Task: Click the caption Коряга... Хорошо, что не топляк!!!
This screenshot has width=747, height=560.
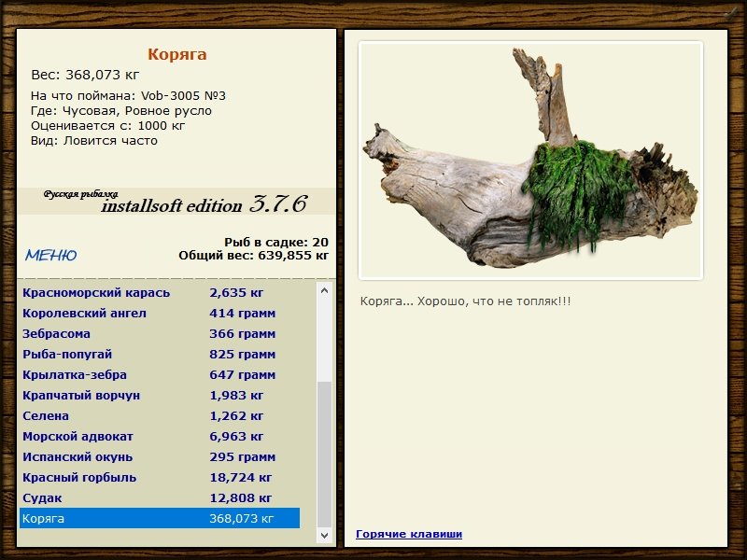Action: (x=465, y=301)
